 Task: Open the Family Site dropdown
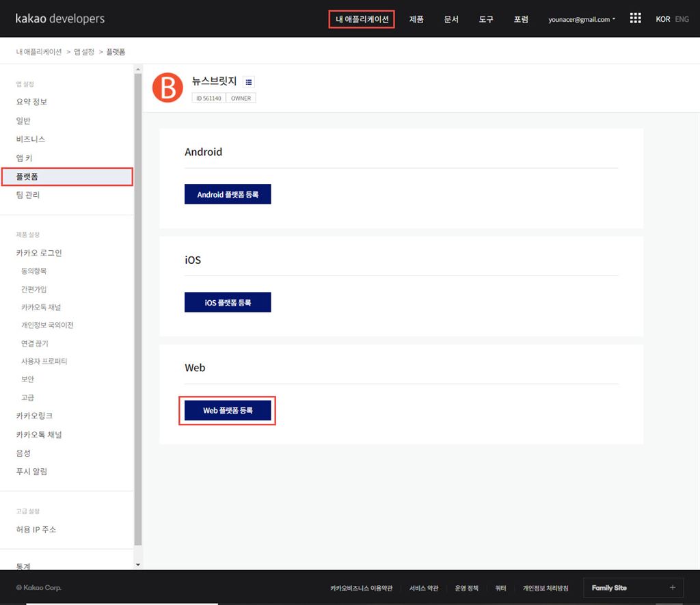pos(633,588)
